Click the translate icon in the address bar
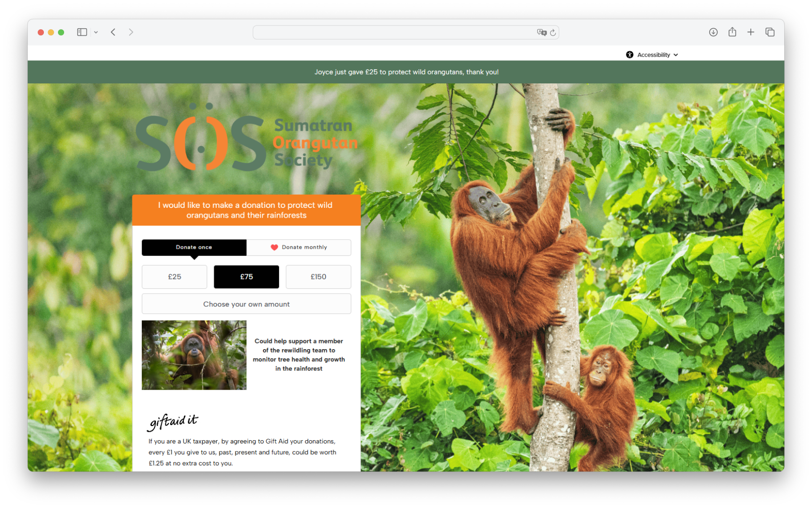812x509 pixels. coord(541,32)
